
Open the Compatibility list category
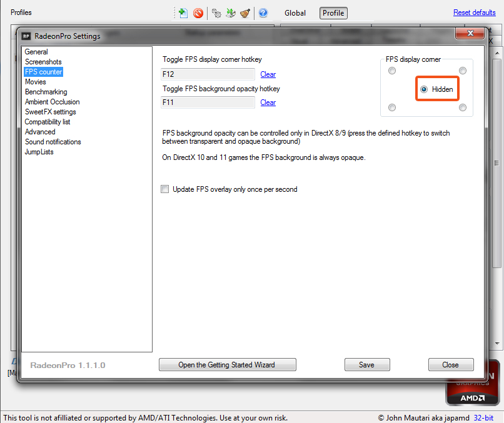click(x=48, y=122)
